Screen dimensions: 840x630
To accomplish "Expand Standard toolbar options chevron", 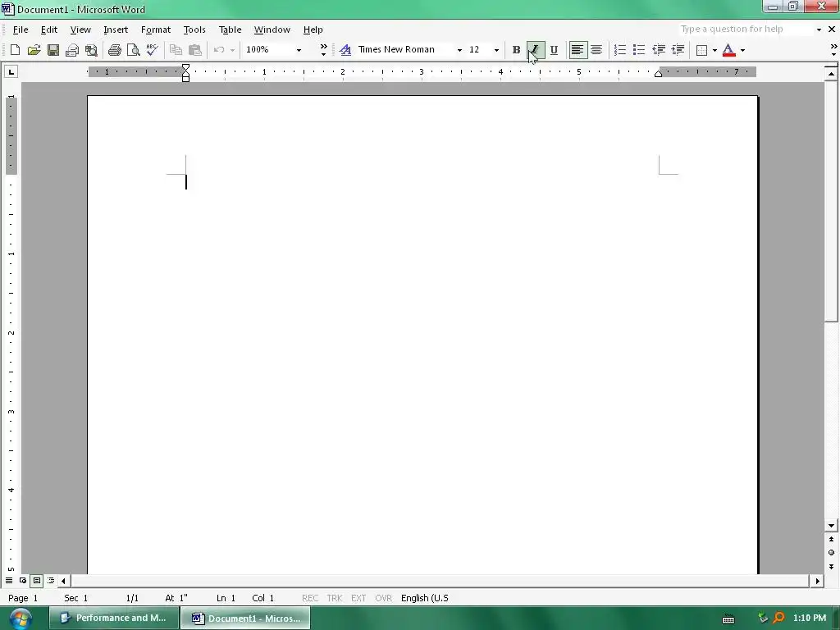I will pyautogui.click(x=323, y=50).
